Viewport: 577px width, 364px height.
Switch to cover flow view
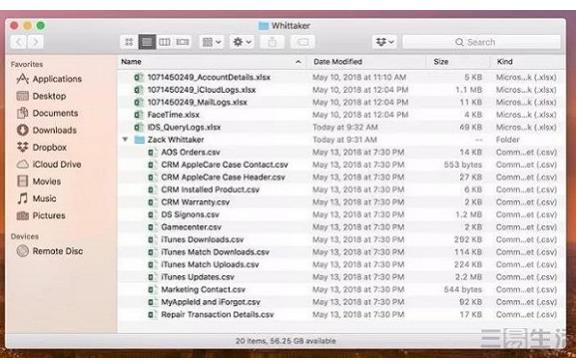[183, 42]
